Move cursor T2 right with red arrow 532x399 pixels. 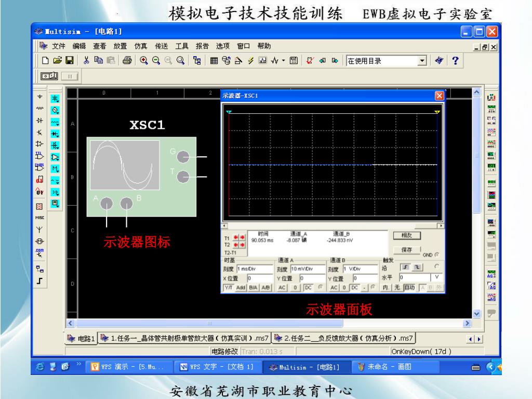point(242,245)
